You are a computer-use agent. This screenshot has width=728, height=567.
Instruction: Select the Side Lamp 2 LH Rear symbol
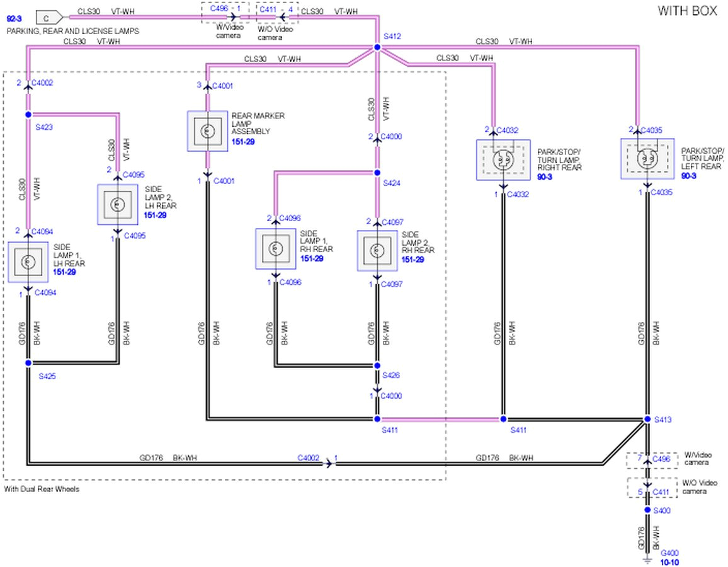117,204
